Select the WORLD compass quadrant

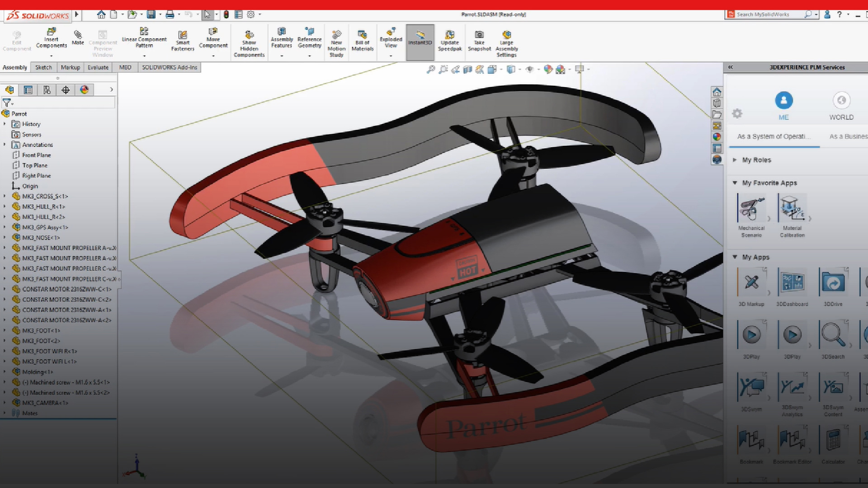coord(841,106)
